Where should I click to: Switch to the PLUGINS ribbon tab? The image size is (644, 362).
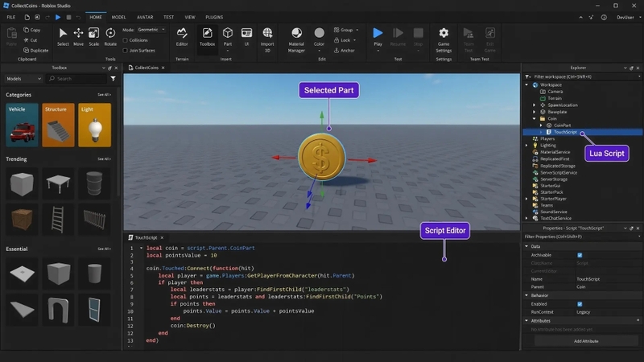(214, 17)
